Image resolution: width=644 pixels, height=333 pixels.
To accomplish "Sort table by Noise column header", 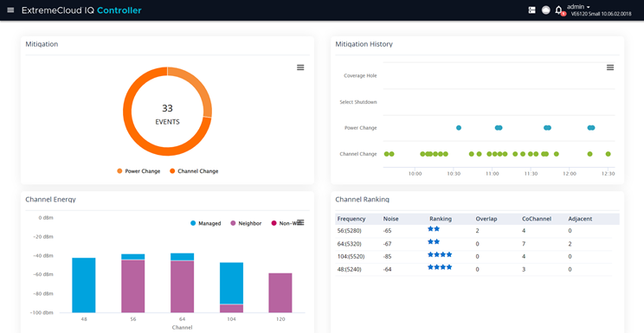I will pyautogui.click(x=390, y=219).
